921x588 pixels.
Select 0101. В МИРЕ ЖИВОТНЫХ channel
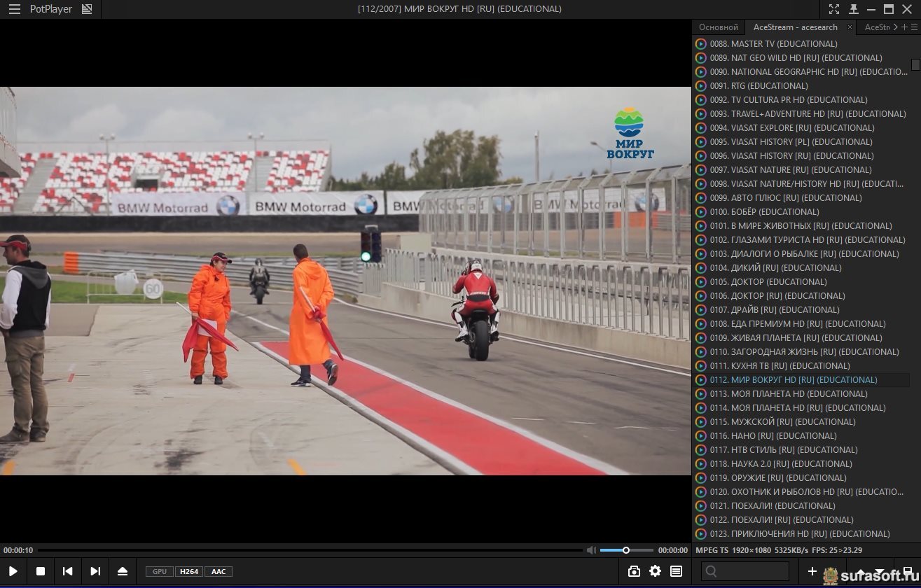click(801, 225)
